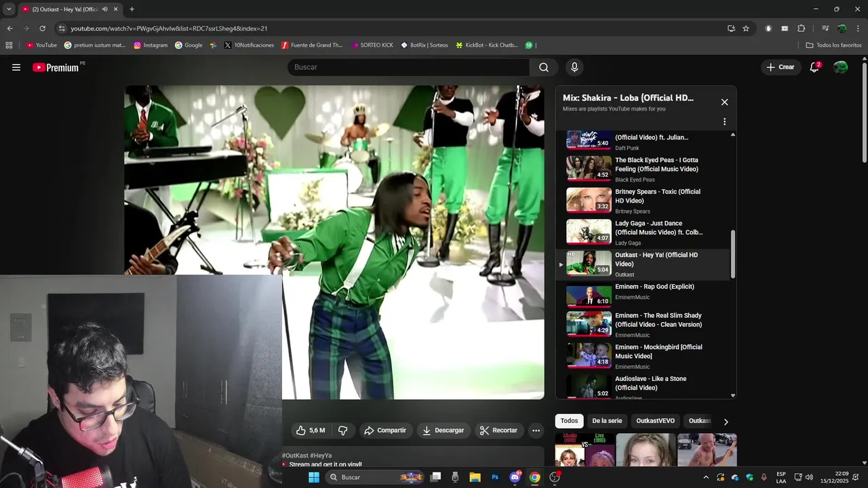Click the #OutKast hashtag link

coord(296,455)
